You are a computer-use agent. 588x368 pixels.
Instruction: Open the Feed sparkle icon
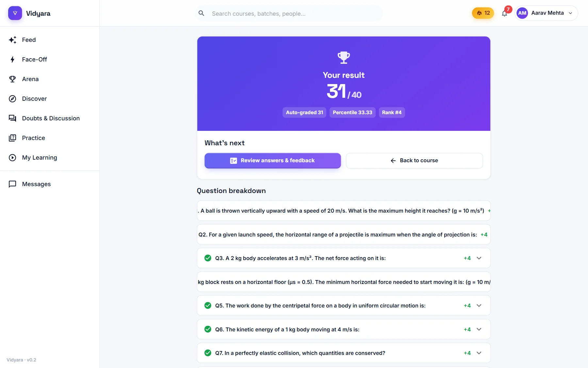pos(12,40)
